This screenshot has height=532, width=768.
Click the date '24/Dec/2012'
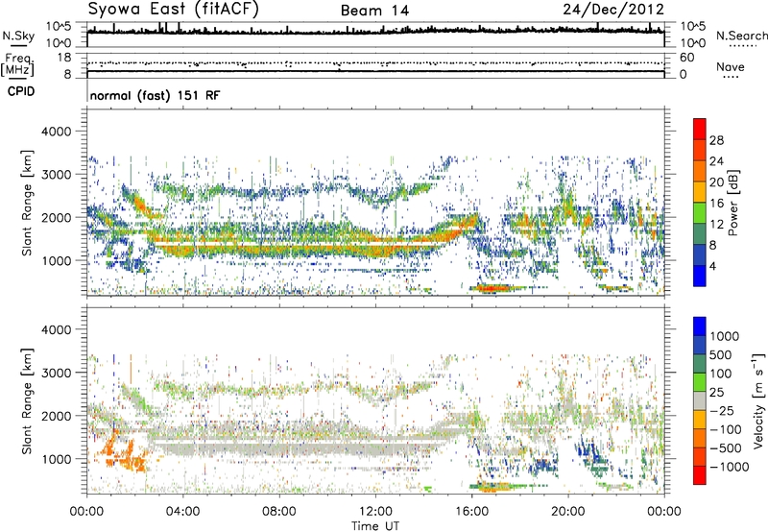coord(613,10)
